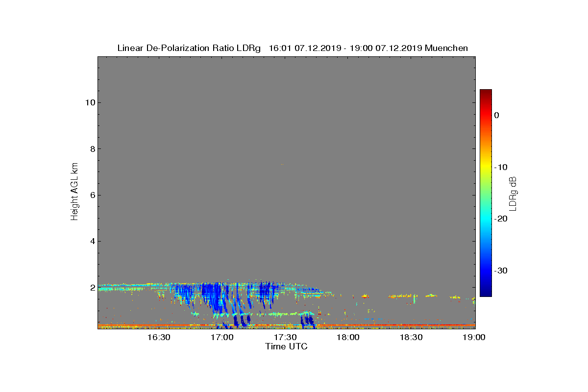
Task: Click the 18:00 time tick label
Action: [348, 337]
